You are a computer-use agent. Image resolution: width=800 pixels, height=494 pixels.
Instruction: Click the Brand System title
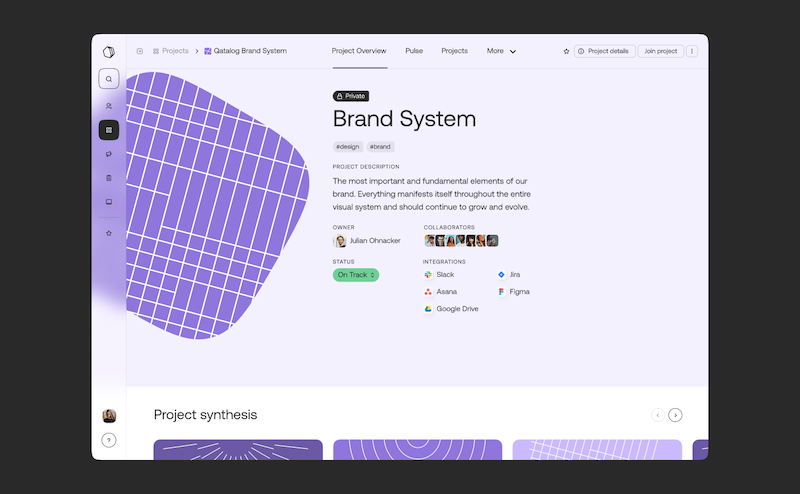(405, 119)
